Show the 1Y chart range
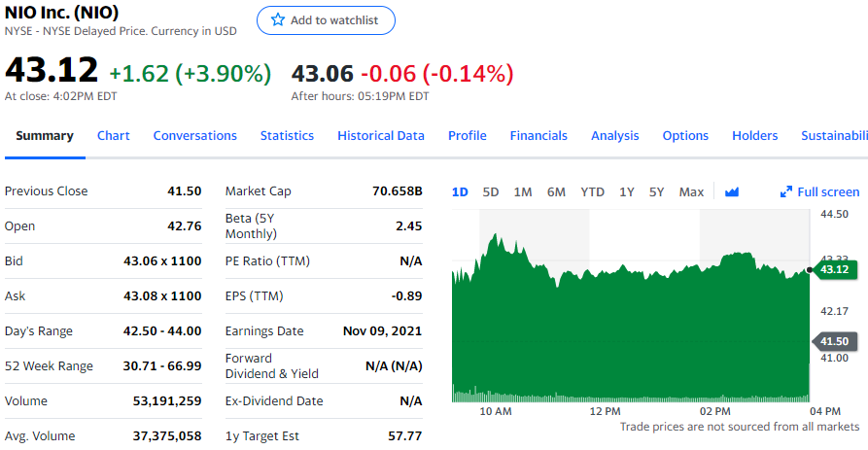 coord(627,192)
